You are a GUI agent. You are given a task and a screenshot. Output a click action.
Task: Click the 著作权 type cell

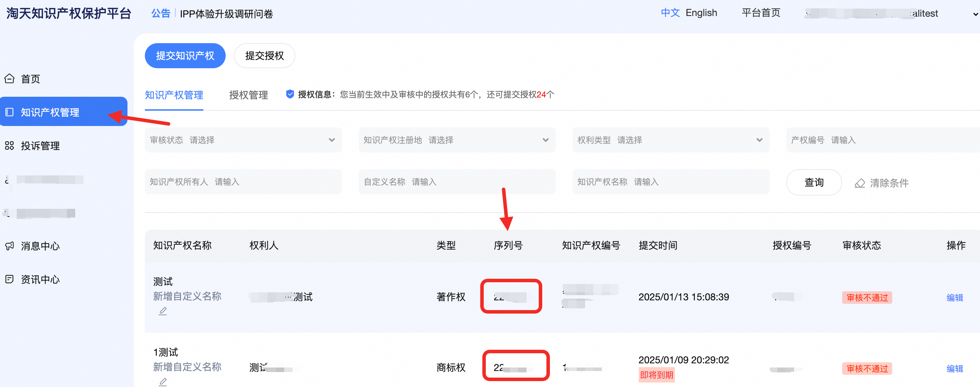451,297
